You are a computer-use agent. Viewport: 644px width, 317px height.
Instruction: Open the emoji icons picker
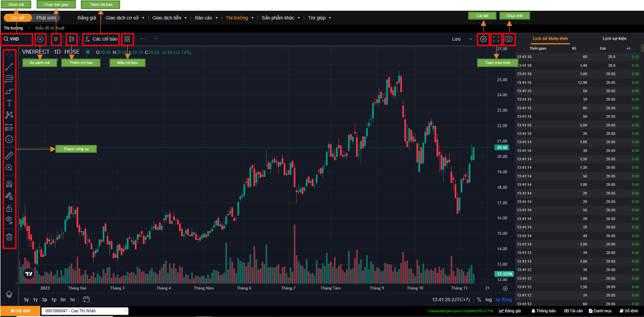pyautogui.click(x=9, y=139)
